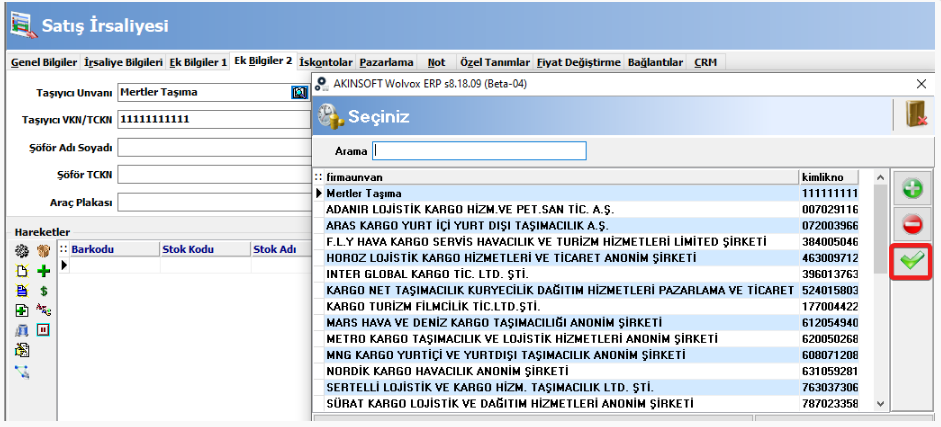Click the binoculars search icon in Hareketler
Screen dimensions: 941x427
click(x=22, y=330)
